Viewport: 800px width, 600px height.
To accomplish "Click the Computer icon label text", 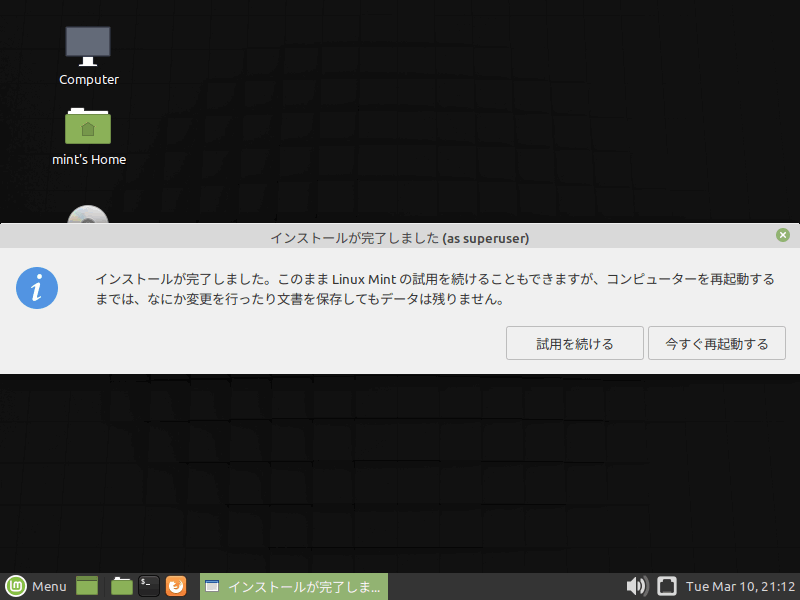I will point(89,80).
